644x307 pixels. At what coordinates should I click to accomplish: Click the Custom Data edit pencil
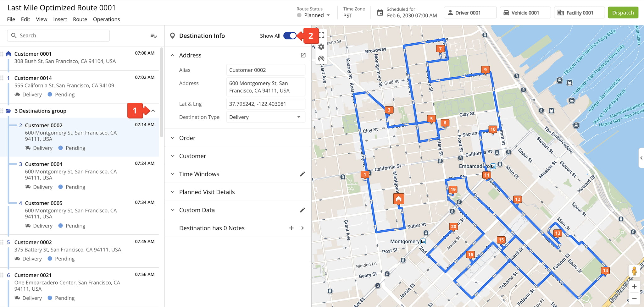(302, 210)
